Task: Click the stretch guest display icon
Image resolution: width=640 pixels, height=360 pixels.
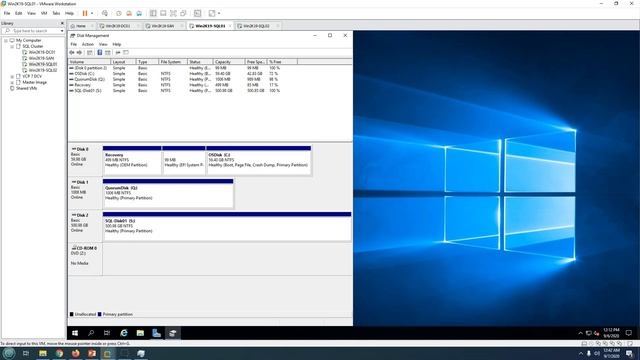Action: point(212,13)
